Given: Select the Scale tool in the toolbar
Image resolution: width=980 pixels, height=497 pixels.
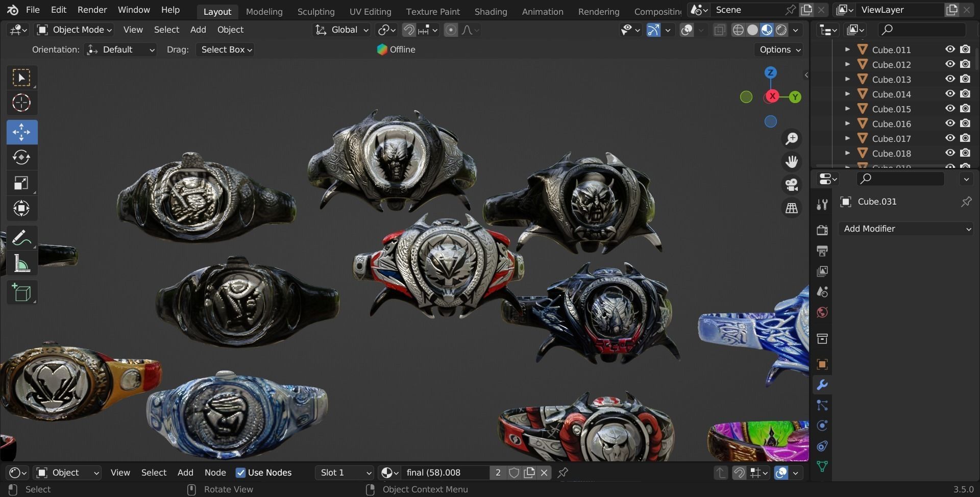Looking at the screenshot, I should tap(21, 183).
